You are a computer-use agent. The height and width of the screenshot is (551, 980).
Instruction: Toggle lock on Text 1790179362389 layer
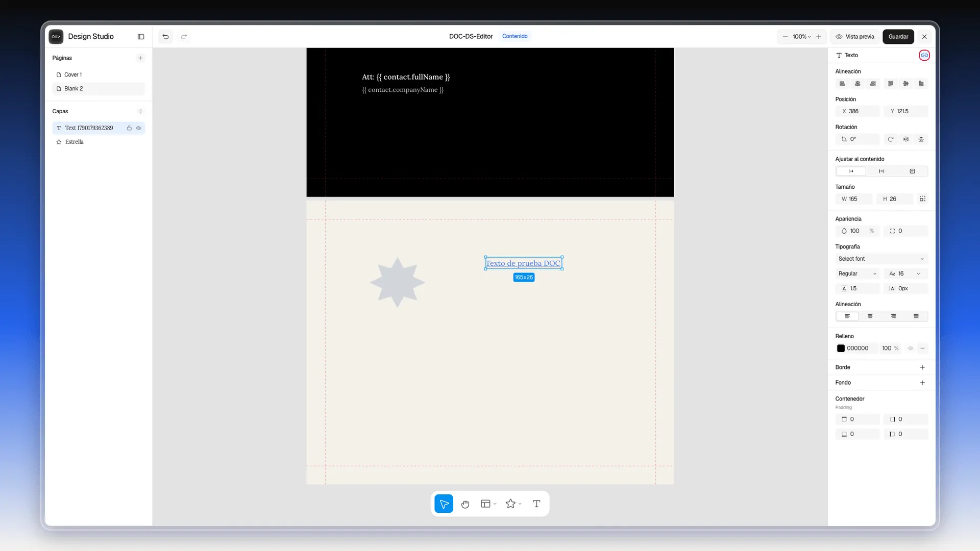pyautogui.click(x=129, y=128)
